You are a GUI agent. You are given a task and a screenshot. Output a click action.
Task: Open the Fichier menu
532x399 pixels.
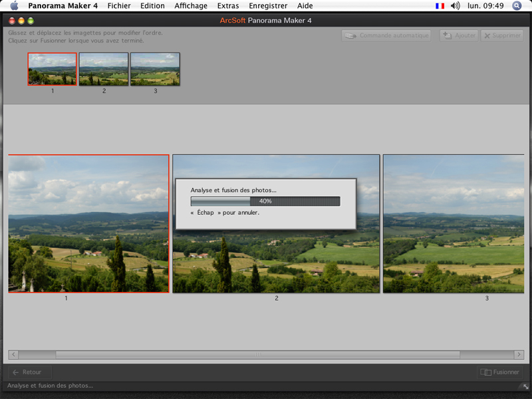pyautogui.click(x=119, y=6)
